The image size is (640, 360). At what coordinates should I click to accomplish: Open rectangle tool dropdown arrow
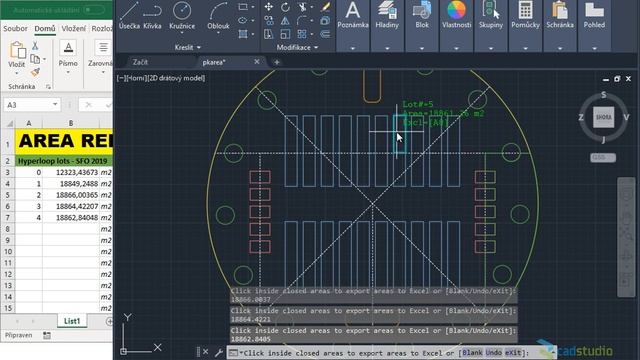pyautogui.click(x=253, y=7)
